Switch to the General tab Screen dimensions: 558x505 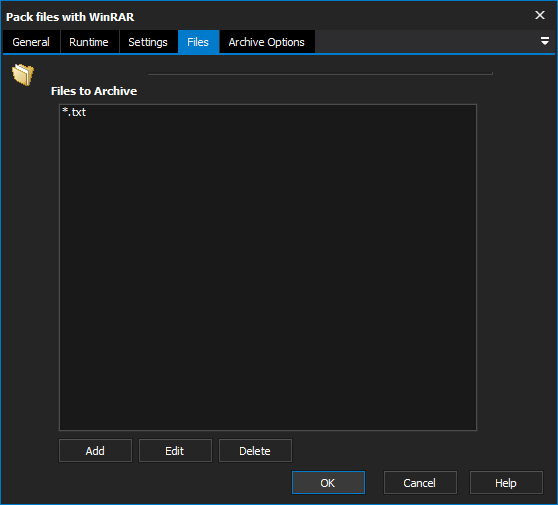[x=31, y=42]
